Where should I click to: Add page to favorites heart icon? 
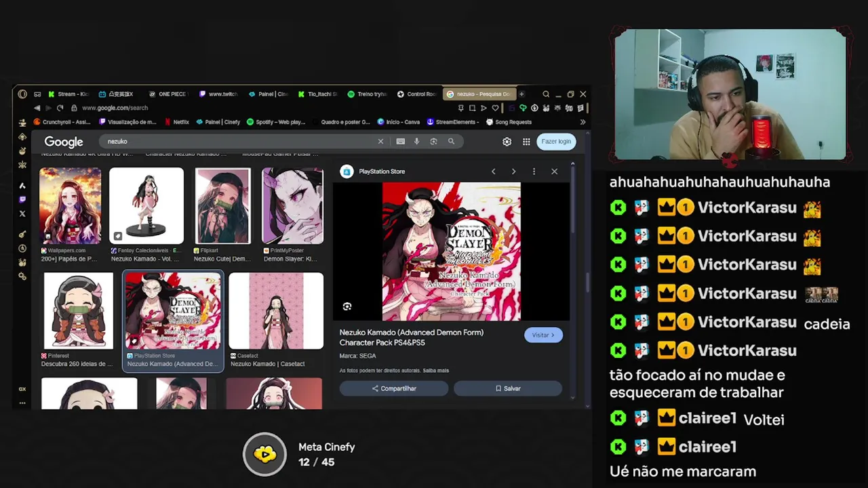495,108
